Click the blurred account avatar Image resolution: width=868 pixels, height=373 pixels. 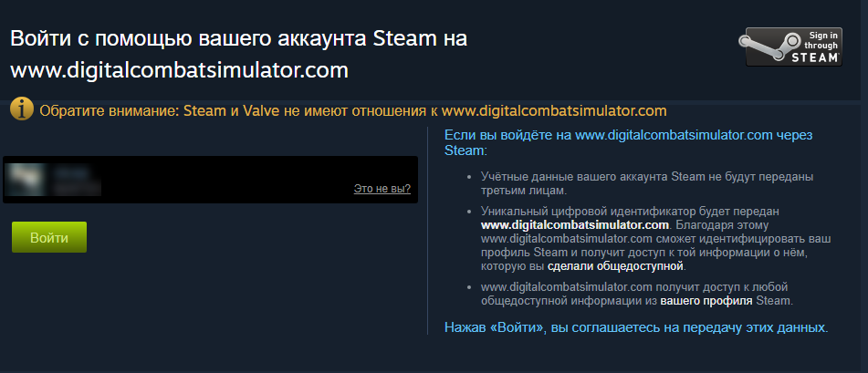pyautogui.click(x=26, y=180)
